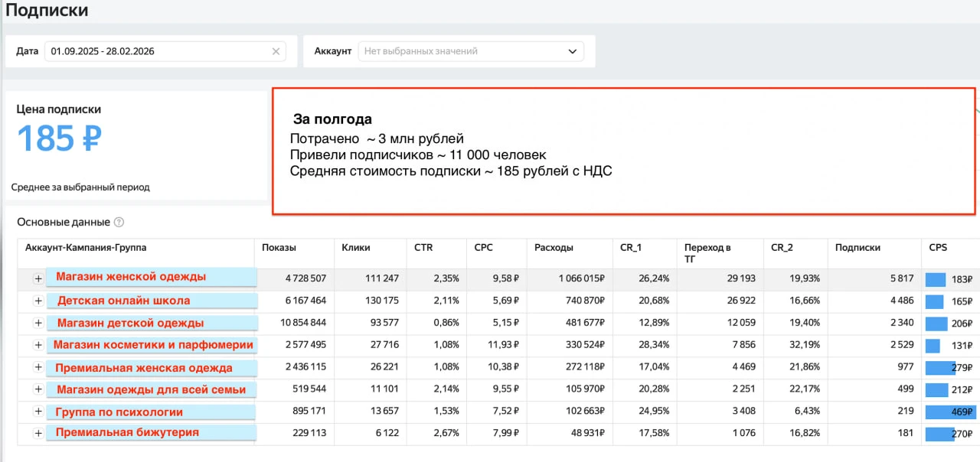Expand the Магазин женской одежды row
The width and height of the screenshot is (980, 462).
pos(38,279)
